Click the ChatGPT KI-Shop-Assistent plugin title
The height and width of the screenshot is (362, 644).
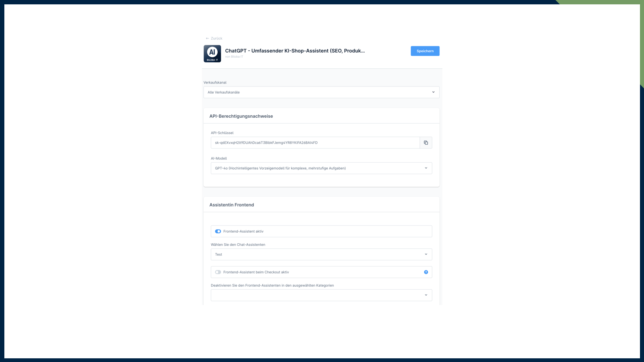(295, 51)
